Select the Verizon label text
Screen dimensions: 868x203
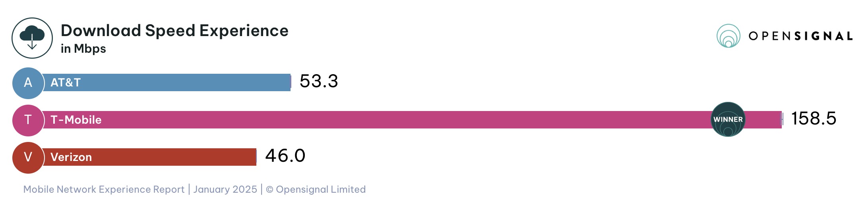click(x=71, y=157)
